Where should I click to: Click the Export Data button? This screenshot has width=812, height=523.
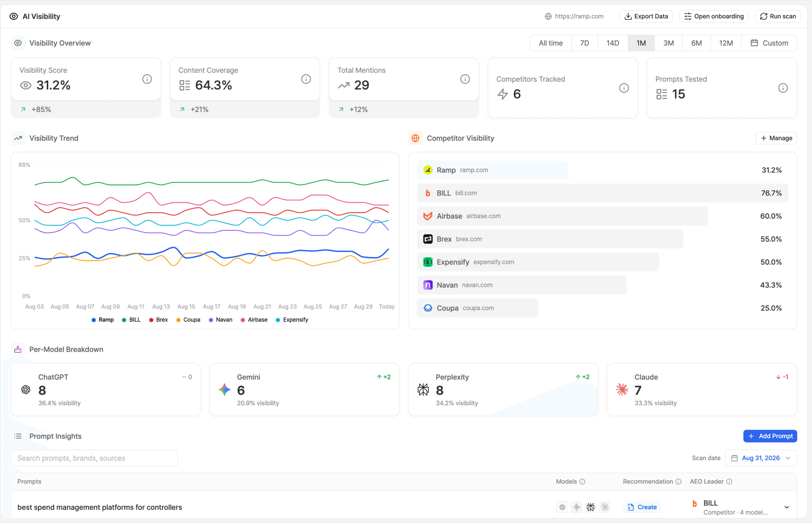(x=646, y=16)
